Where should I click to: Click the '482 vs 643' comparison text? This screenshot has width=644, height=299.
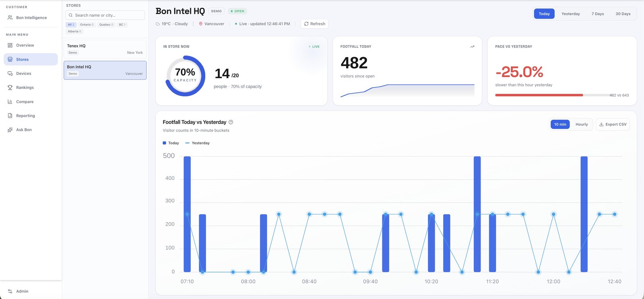(x=619, y=95)
